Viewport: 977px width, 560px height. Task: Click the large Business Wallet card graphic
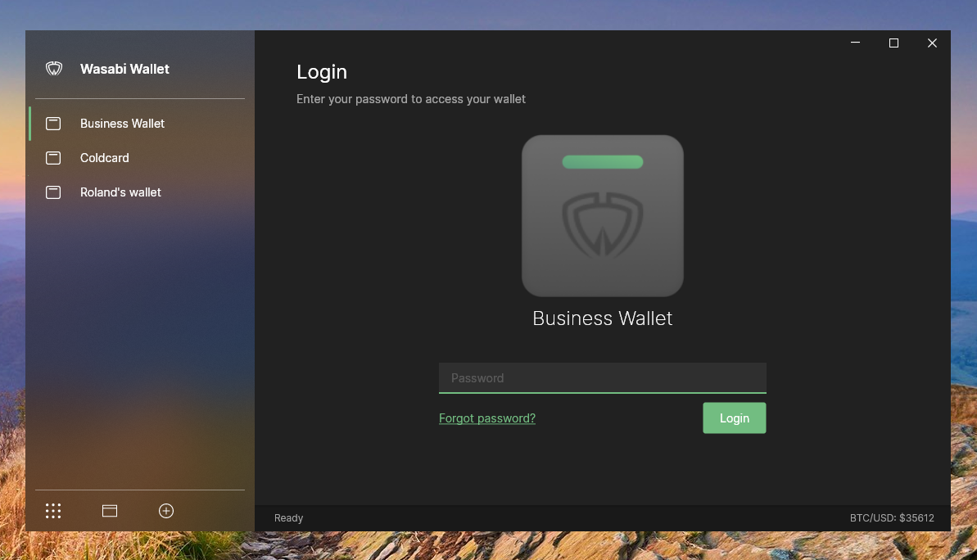pos(602,215)
